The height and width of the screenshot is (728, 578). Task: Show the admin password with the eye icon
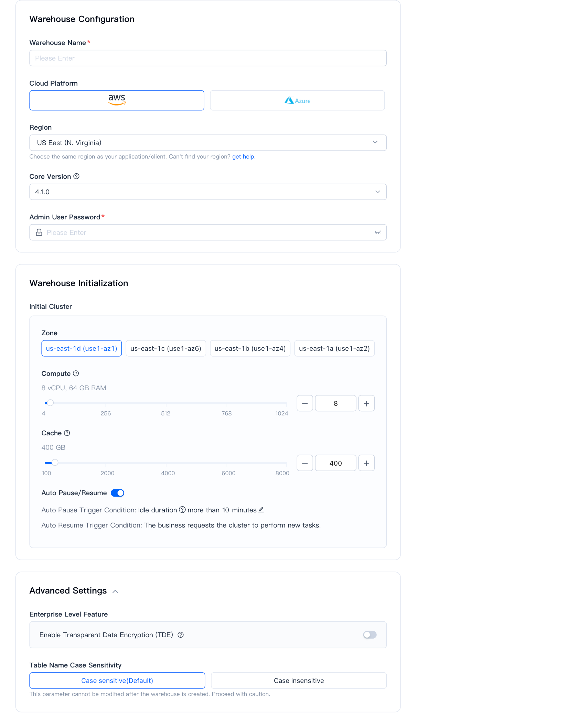(x=377, y=232)
